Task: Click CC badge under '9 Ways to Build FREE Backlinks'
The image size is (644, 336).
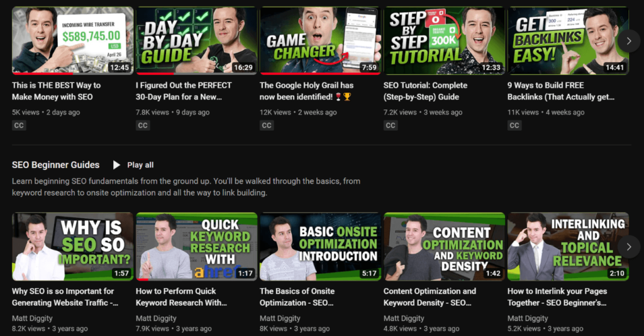Action: (514, 125)
